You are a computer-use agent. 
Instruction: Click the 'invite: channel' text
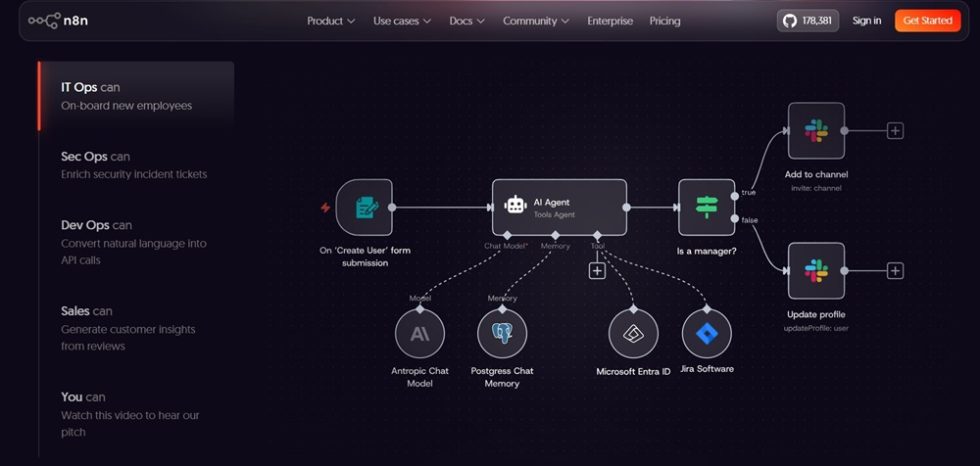(816, 188)
